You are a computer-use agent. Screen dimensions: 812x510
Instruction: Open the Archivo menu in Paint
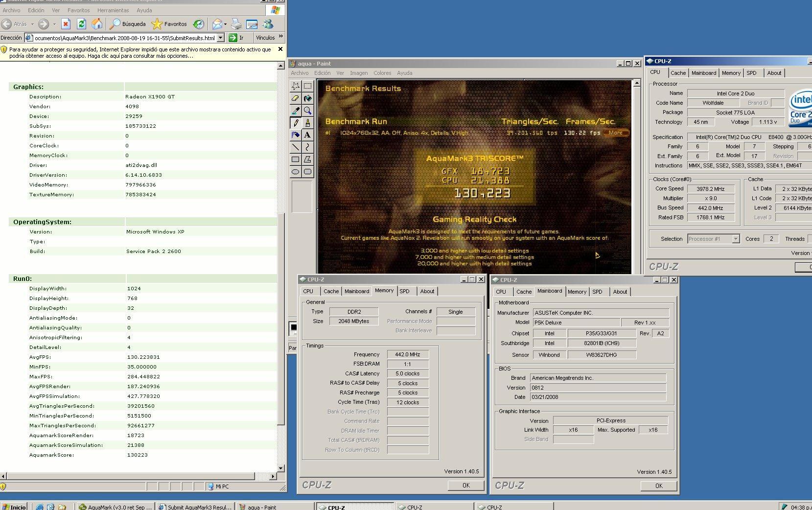[x=300, y=73]
